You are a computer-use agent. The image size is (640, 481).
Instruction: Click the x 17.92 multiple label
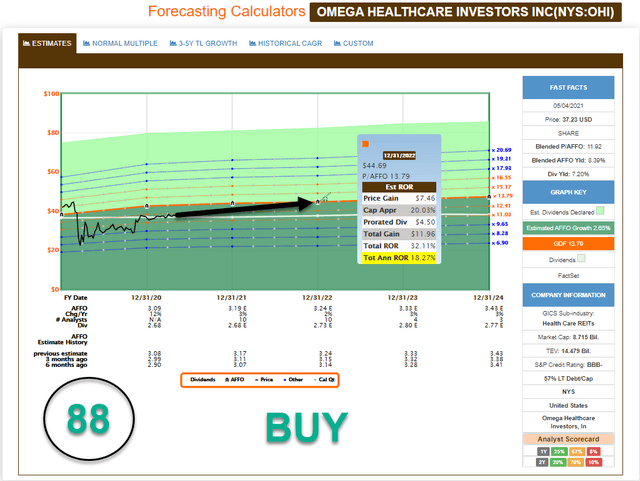(x=501, y=168)
